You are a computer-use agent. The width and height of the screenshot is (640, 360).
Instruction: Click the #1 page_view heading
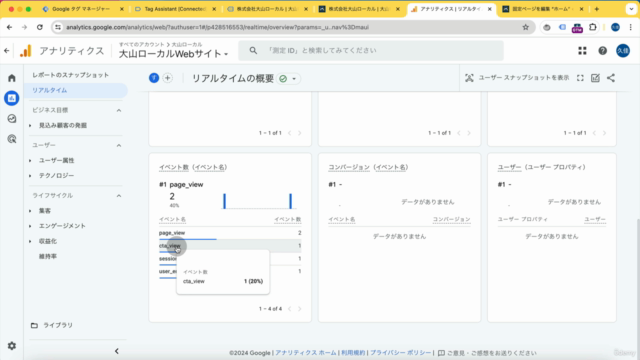[x=181, y=184]
